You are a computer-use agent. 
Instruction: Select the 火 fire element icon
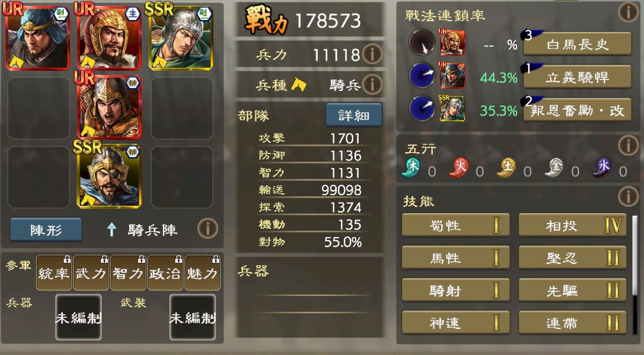pyautogui.click(x=459, y=168)
